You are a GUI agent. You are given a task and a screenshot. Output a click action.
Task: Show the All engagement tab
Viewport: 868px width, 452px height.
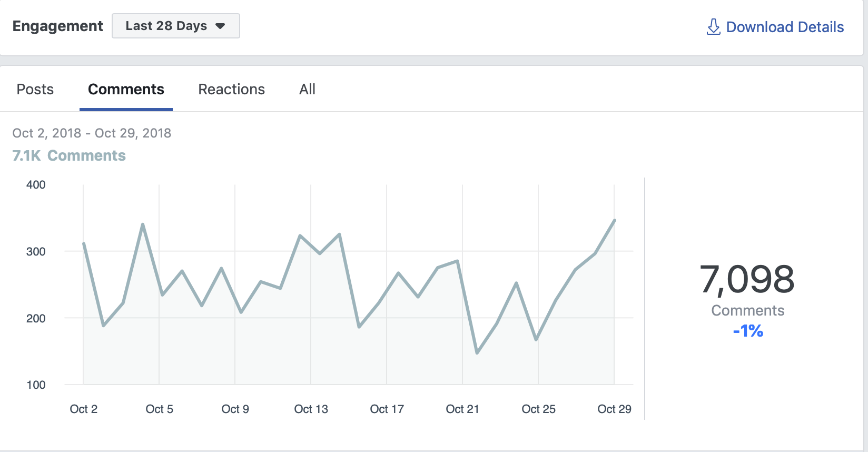coord(307,90)
